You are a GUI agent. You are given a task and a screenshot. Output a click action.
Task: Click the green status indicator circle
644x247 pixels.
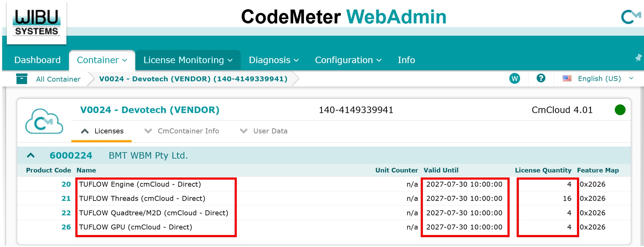620,110
